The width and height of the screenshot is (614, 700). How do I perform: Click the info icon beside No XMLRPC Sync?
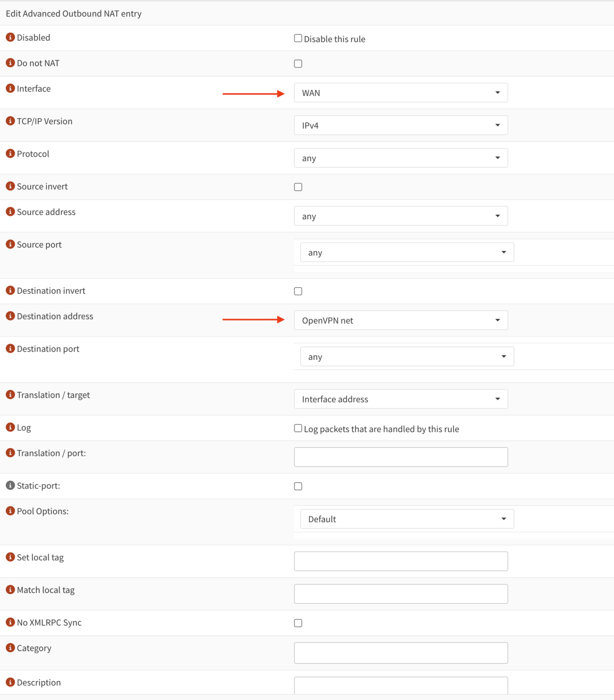(10, 623)
